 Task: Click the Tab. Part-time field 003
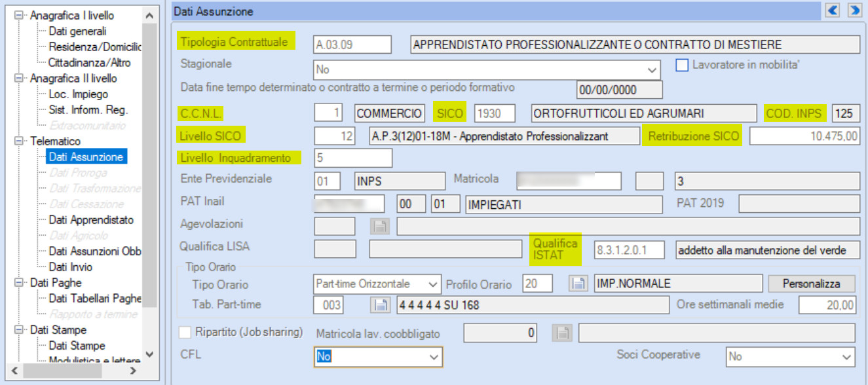329,304
